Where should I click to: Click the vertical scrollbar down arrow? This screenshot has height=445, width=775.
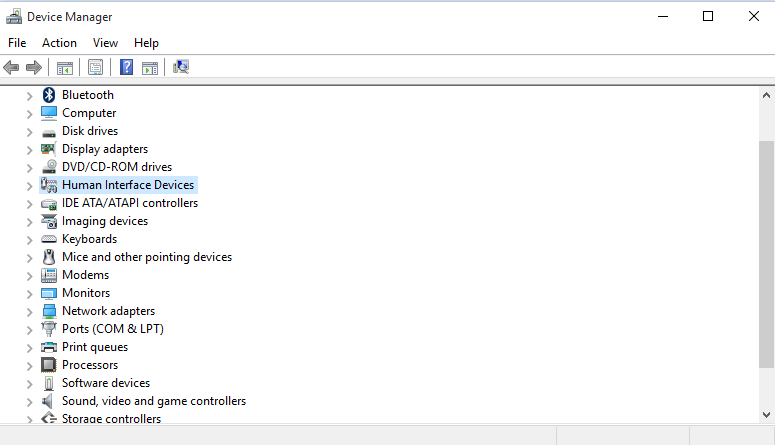[x=767, y=415]
